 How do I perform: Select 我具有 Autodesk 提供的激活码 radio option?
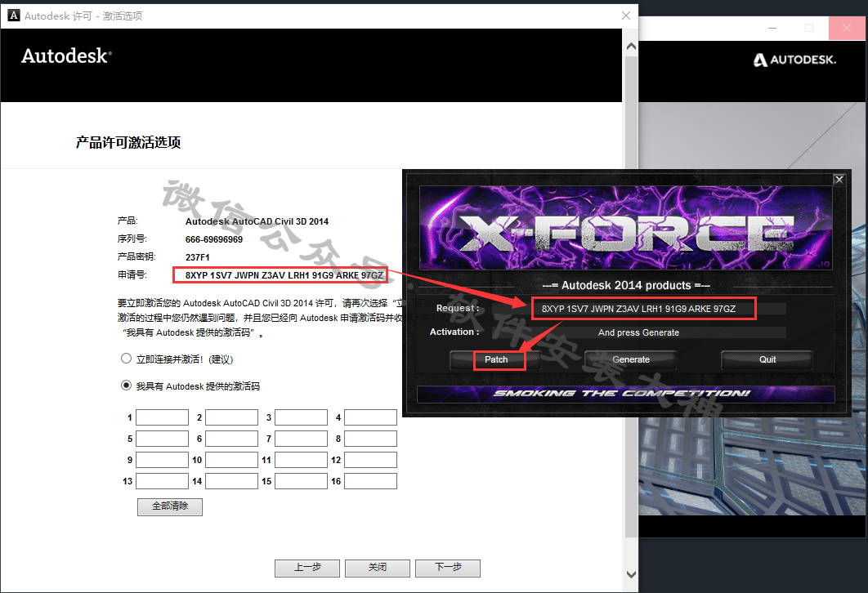point(126,386)
